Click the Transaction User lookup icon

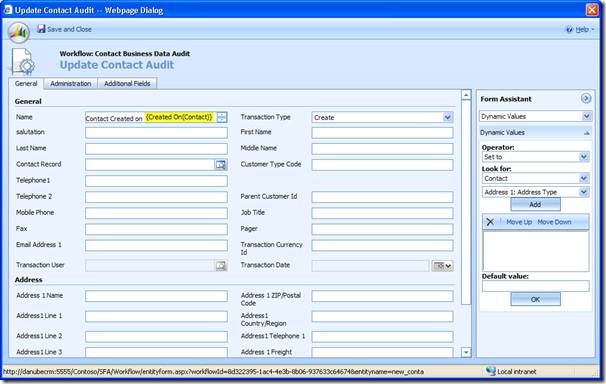click(221, 266)
